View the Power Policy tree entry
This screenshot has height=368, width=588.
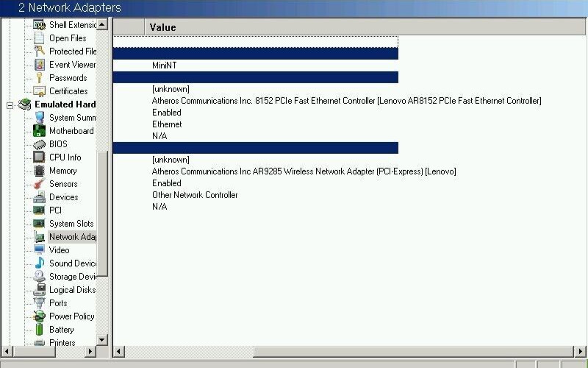pyautogui.click(x=71, y=316)
